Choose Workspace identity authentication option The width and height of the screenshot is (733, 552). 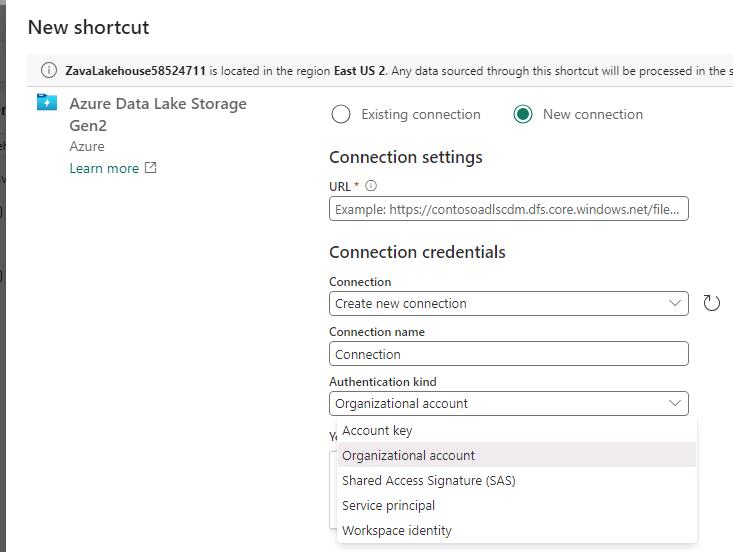(517, 530)
